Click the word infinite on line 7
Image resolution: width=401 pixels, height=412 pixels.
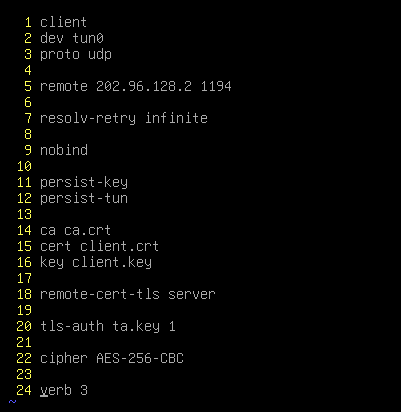(176, 118)
